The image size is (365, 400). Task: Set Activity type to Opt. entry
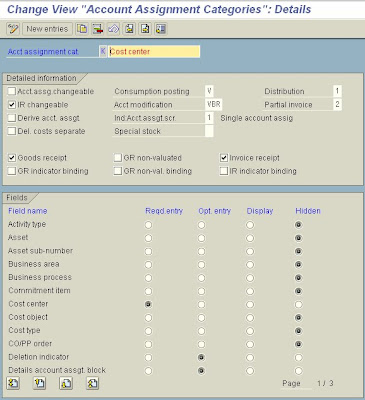(201, 225)
